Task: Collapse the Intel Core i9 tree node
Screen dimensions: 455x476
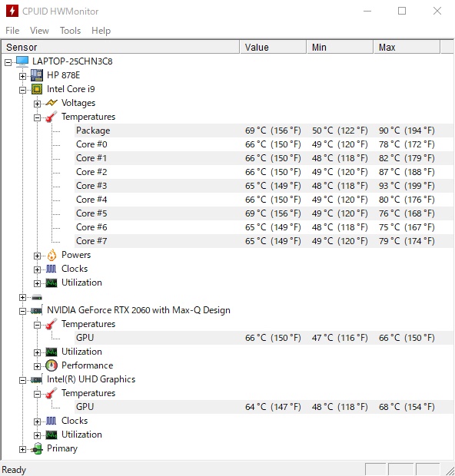Action: (x=22, y=90)
